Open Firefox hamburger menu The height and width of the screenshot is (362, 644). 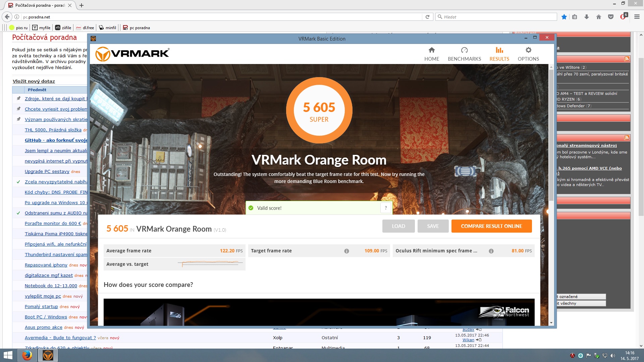coord(637,17)
